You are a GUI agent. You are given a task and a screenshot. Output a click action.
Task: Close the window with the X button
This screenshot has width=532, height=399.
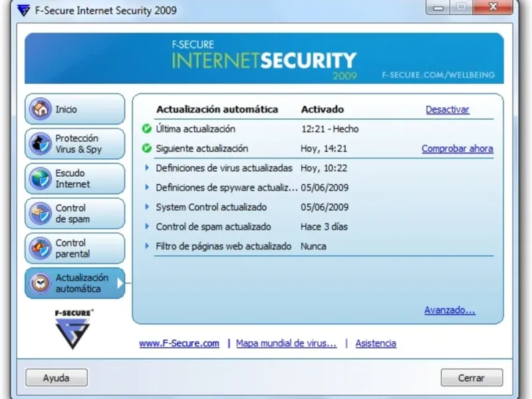493,7
